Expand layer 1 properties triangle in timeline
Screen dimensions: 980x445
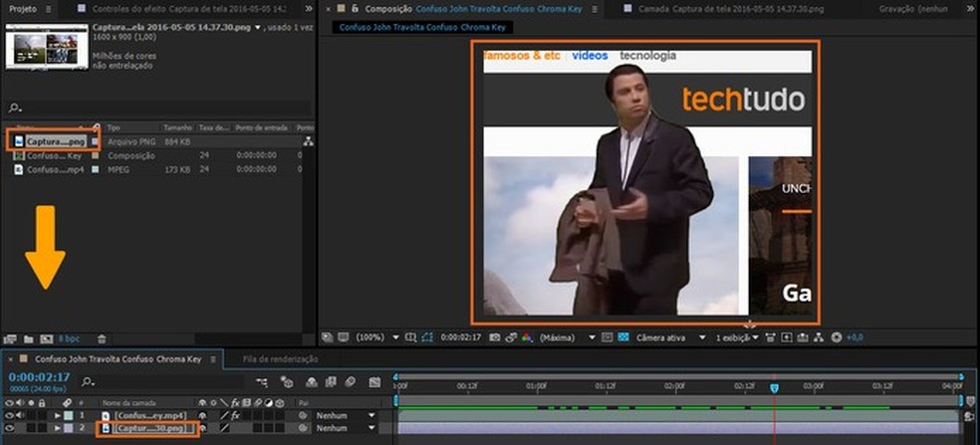click(57, 414)
